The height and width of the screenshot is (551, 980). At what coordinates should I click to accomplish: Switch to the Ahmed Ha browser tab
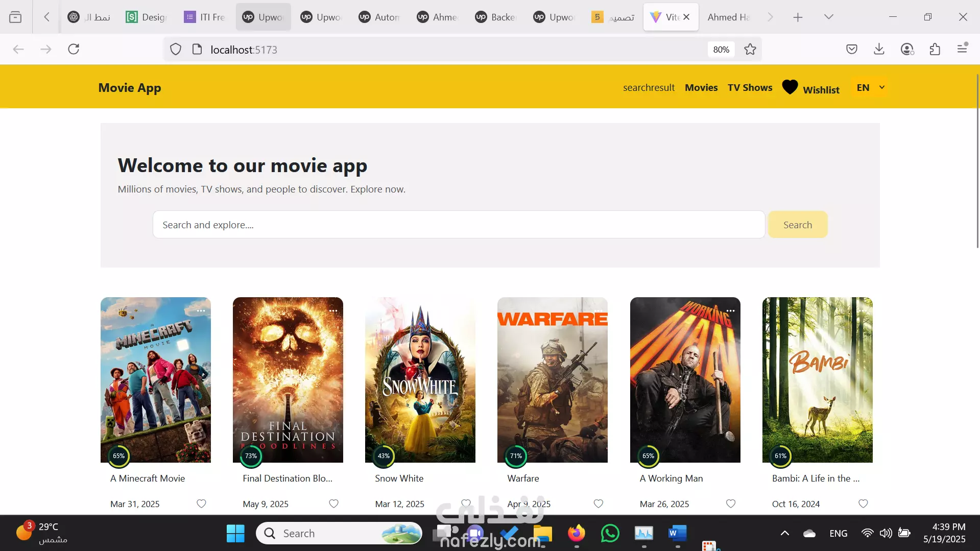(x=729, y=17)
